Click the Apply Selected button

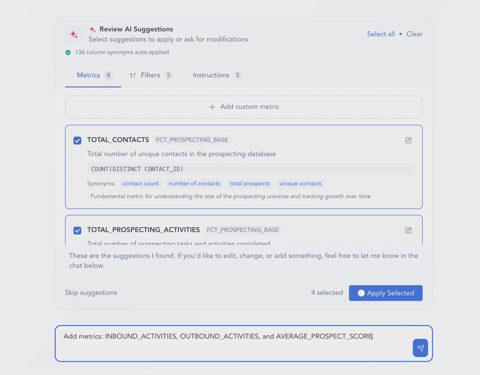point(386,293)
